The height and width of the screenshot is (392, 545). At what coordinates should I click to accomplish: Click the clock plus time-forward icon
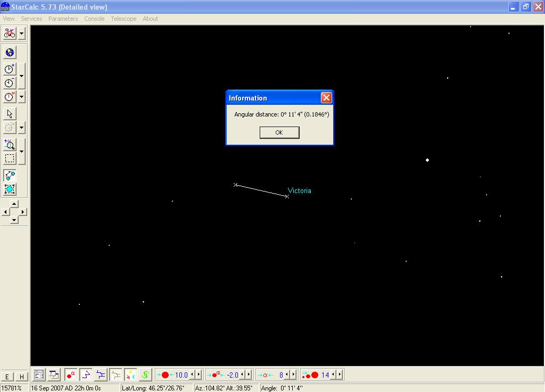coord(10,69)
